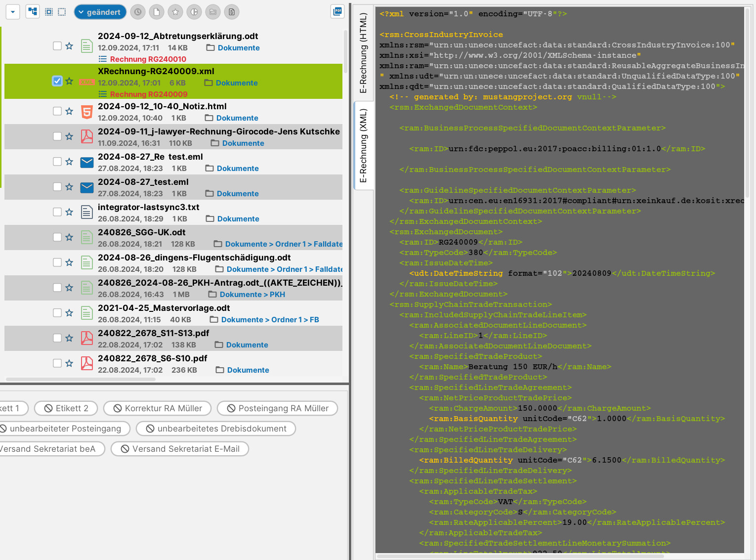Click the PDF export icon
756x560 pixels.
[x=337, y=11]
